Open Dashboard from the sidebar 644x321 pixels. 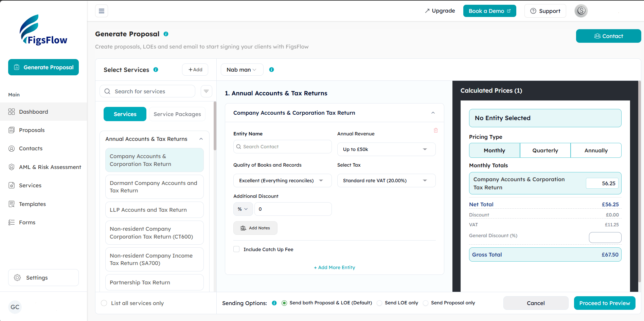tap(43, 112)
